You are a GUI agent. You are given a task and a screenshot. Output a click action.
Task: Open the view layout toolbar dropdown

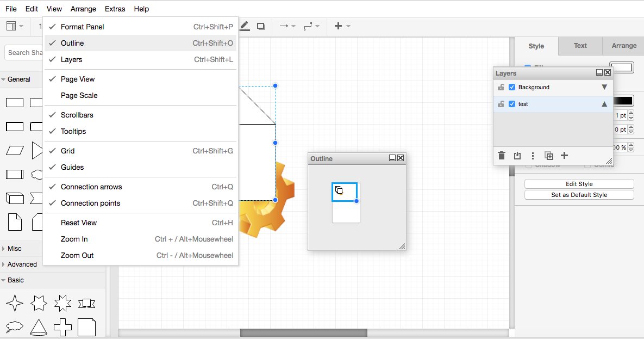tap(15, 26)
